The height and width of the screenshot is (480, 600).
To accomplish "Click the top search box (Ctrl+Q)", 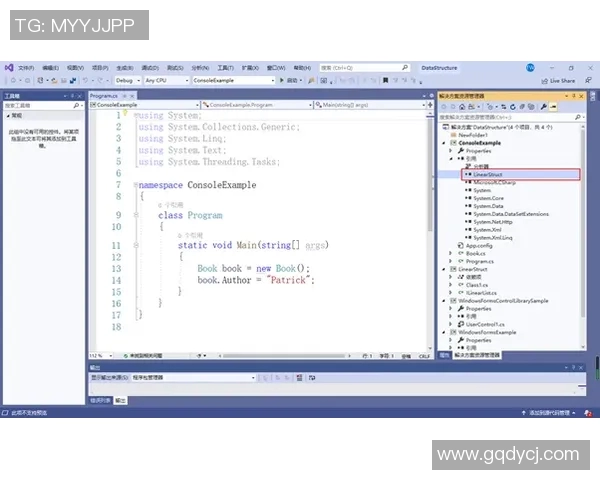I will [365, 68].
